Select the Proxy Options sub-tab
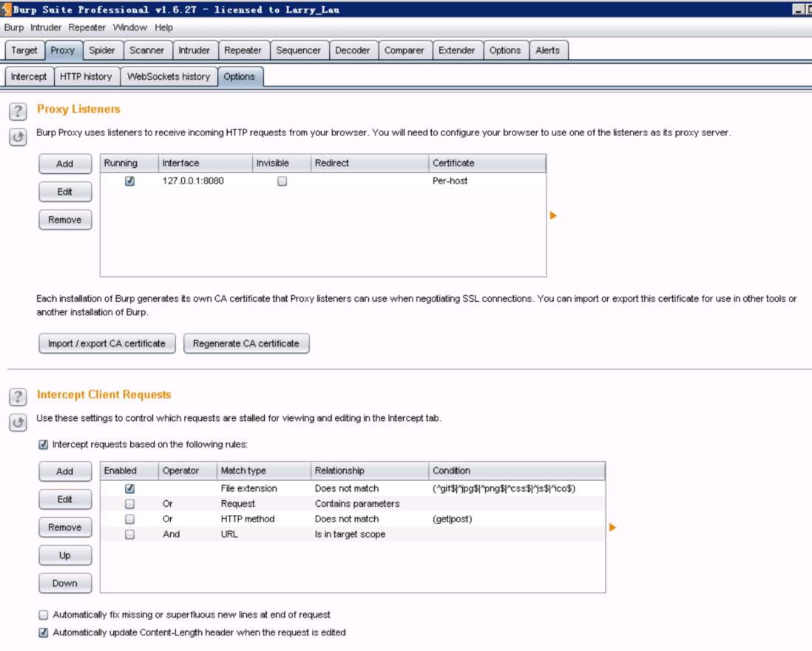This screenshot has width=812, height=651. click(240, 77)
